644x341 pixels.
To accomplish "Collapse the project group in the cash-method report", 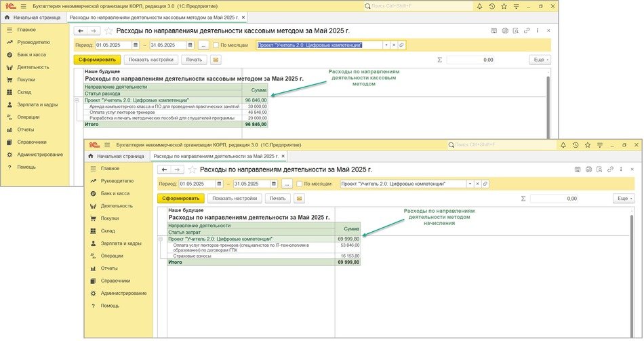I will [77, 100].
